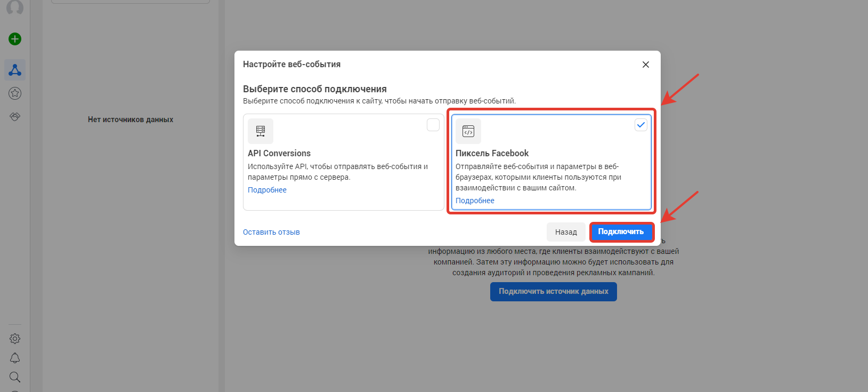This screenshot has width=868, height=392.
Task: Click the Настройте веб-события dialog title
Action: pos(291,64)
